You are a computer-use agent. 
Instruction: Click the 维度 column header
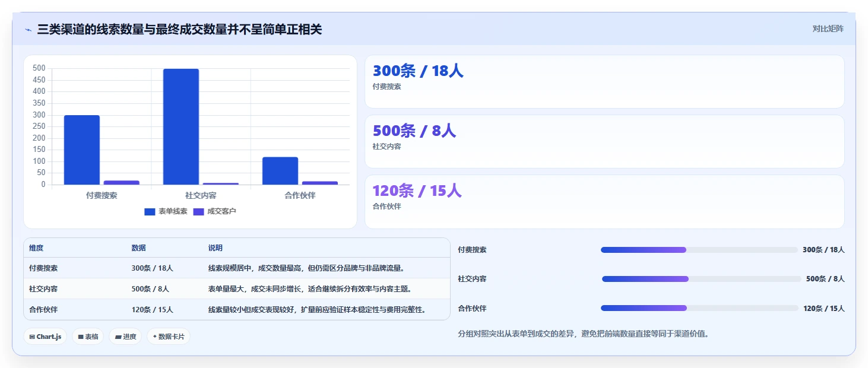36,248
